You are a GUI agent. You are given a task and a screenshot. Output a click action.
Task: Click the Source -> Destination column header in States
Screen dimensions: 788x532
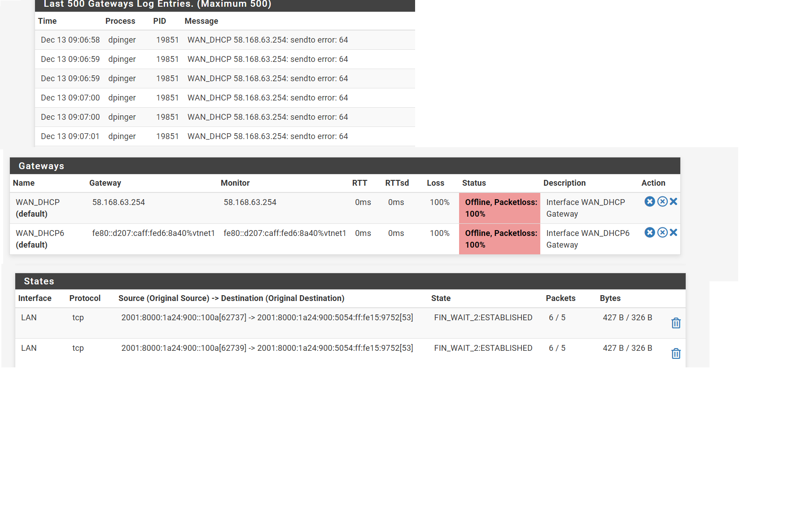coord(231,298)
